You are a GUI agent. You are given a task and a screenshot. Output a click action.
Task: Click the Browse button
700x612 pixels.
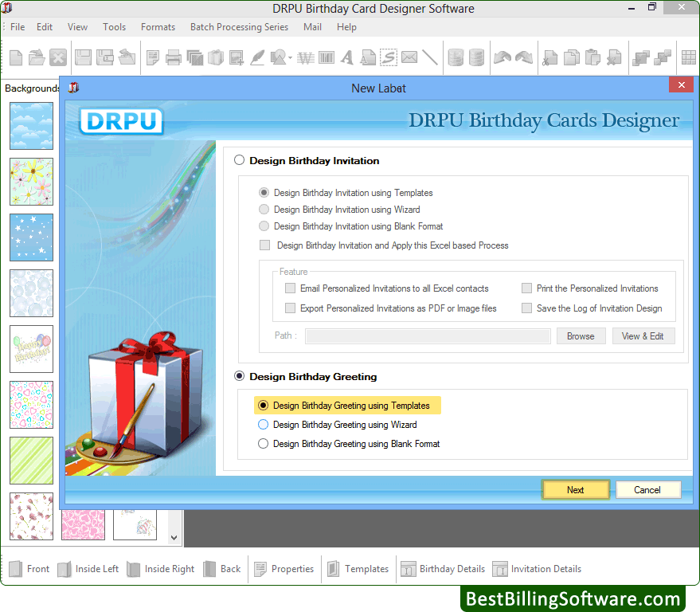581,336
